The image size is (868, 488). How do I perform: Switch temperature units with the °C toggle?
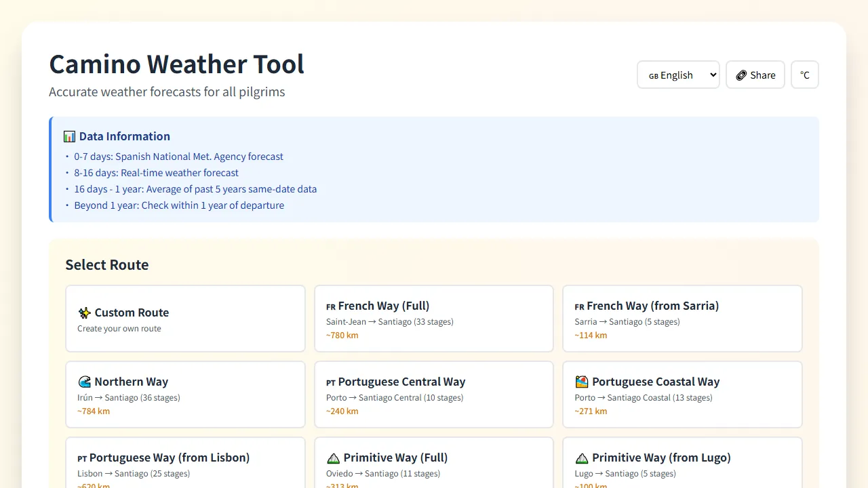[x=804, y=75]
